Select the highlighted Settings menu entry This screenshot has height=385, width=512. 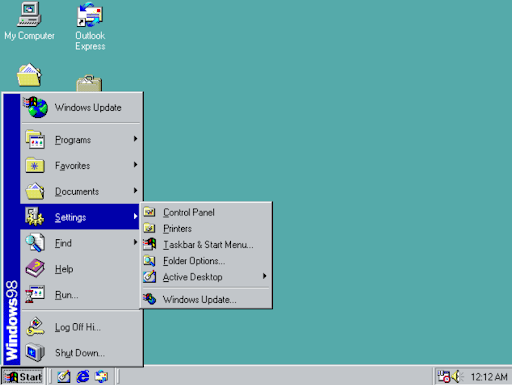tap(80, 217)
